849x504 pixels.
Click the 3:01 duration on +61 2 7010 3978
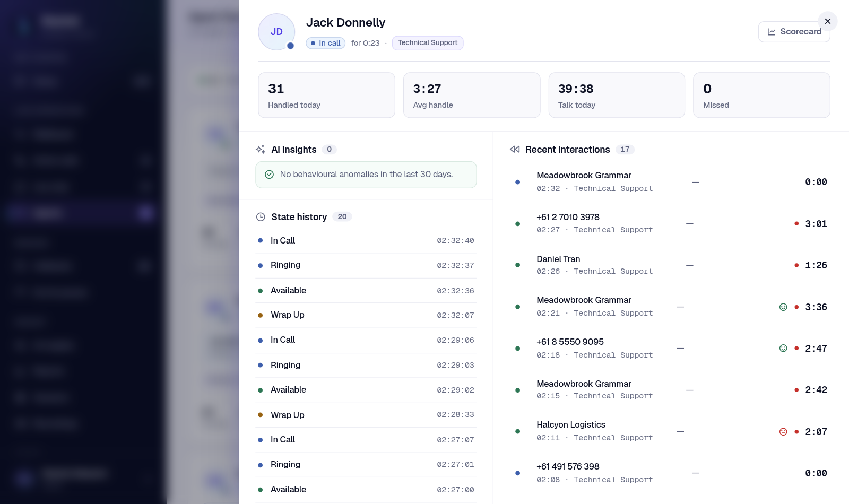pyautogui.click(x=816, y=224)
